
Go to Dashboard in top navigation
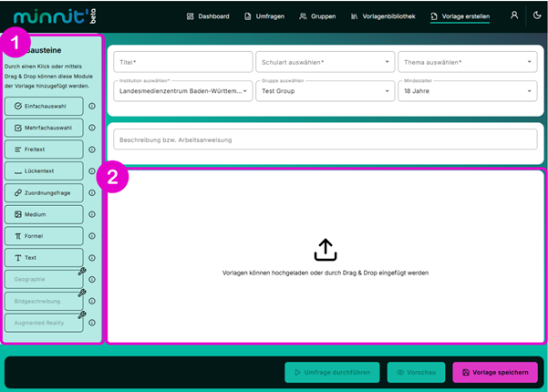tap(208, 16)
